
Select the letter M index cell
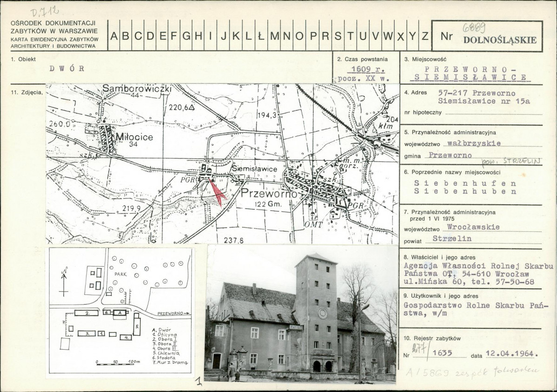275,36
